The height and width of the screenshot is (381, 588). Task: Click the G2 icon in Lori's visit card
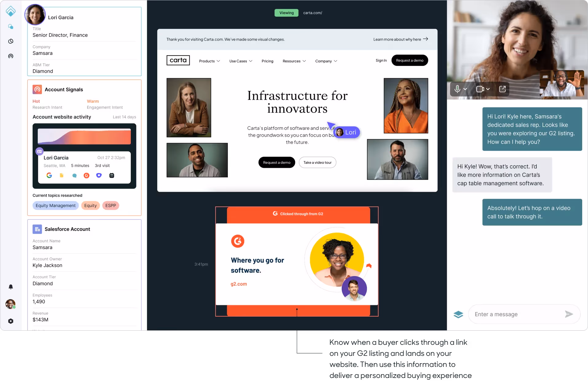[87, 175]
